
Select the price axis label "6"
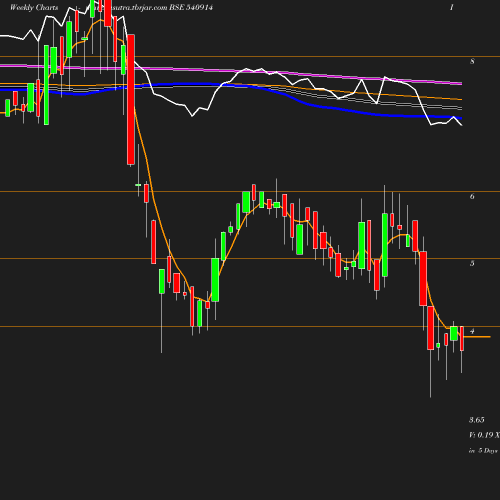tap(472, 196)
